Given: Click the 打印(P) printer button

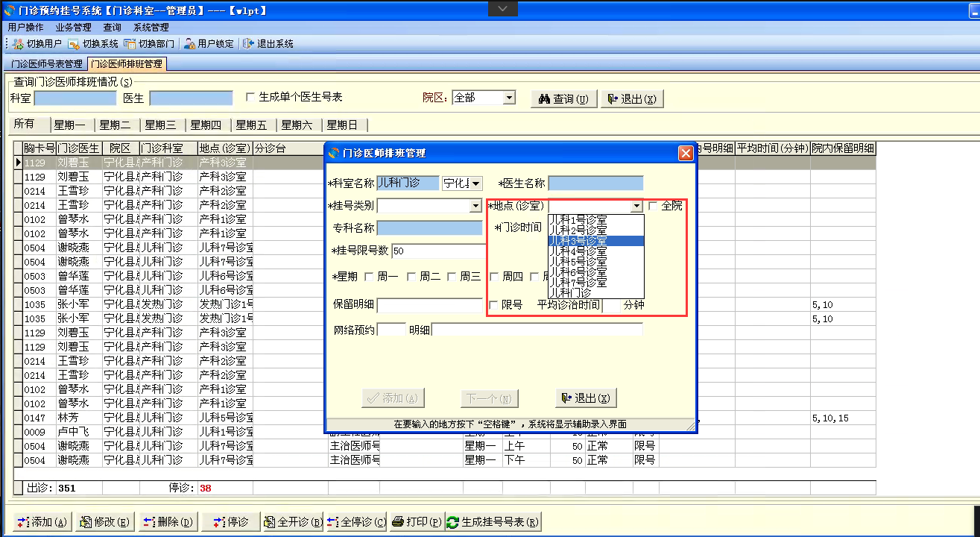Looking at the screenshot, I should click(417, 522).
